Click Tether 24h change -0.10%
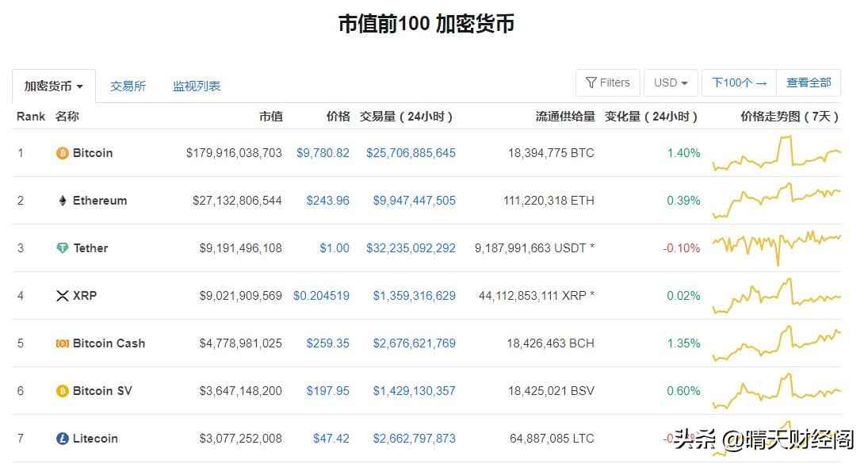Screen dimensions: 868x464 [682, 248]
